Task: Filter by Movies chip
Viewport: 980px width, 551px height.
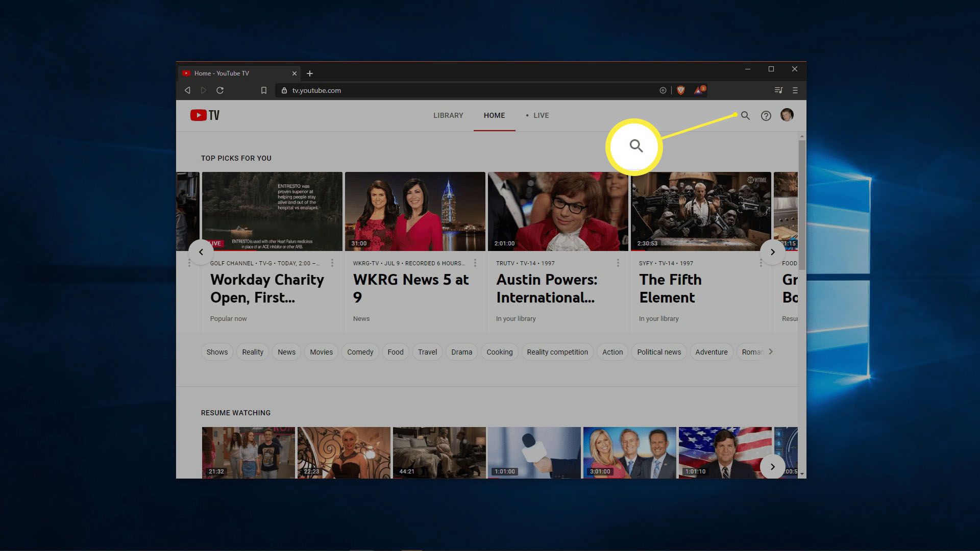Action: pyautogui.click(x=321, y=352)
